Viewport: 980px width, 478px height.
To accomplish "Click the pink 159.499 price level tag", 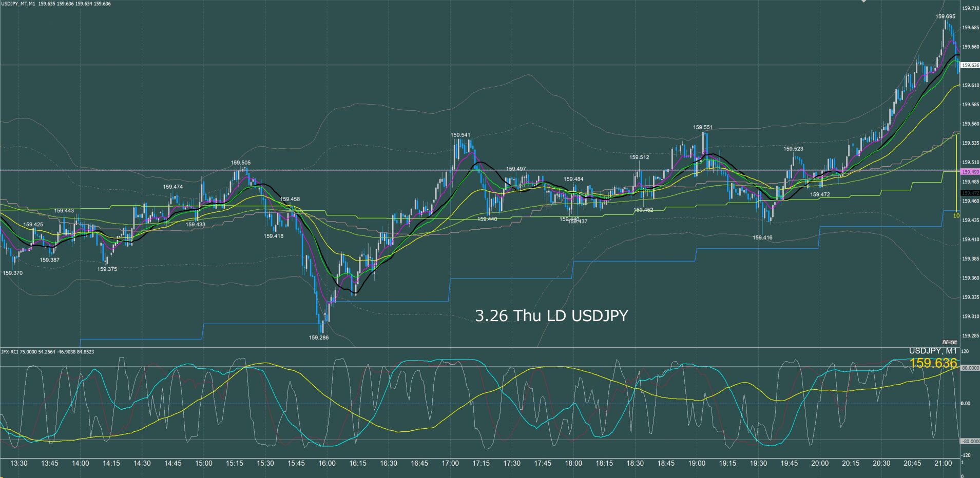I will pyautogui.click(x=970, y=172).
